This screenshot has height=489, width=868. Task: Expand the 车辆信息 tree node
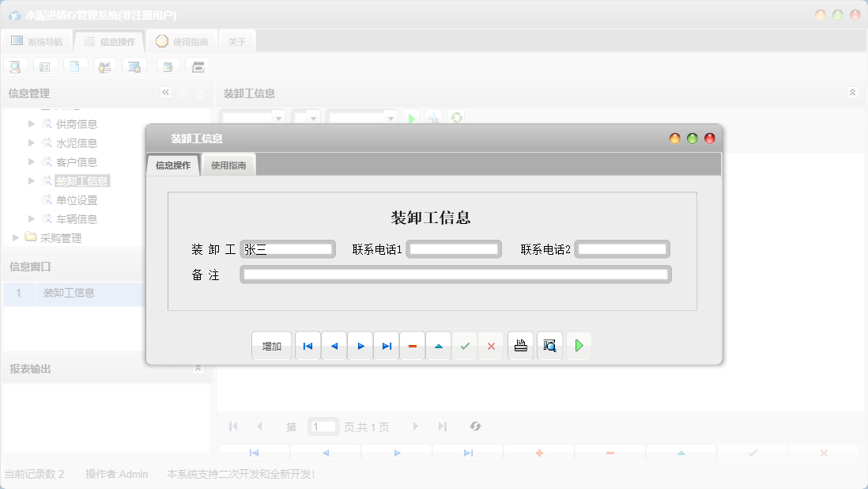click(x=32, y=218)
